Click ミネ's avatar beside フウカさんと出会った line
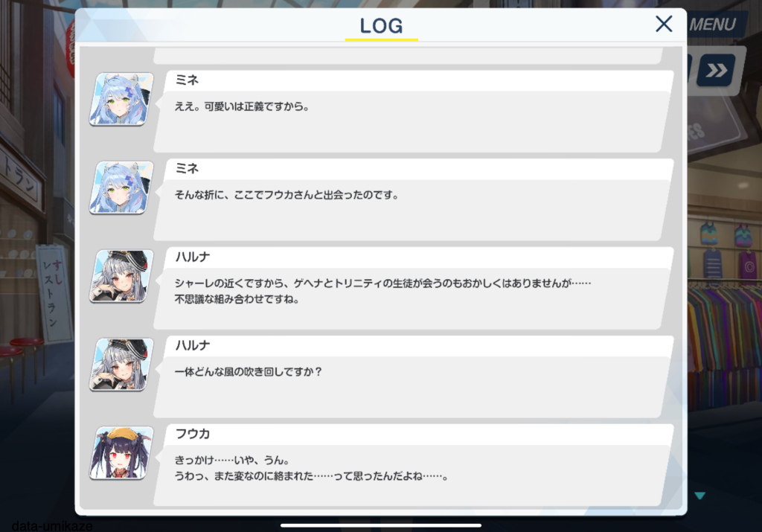Viewport: 762px width, 532px height. point(121,188)
